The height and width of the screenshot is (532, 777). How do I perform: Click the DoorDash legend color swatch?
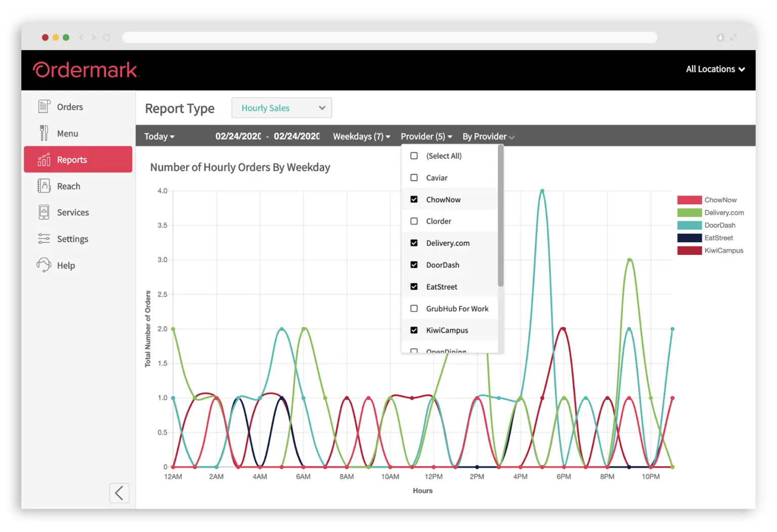click(689, 225)
